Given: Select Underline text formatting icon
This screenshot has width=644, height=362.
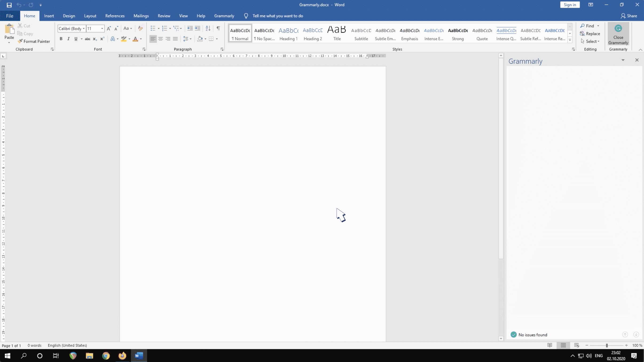Looking at the screenshot, I should tap(76, 38).
